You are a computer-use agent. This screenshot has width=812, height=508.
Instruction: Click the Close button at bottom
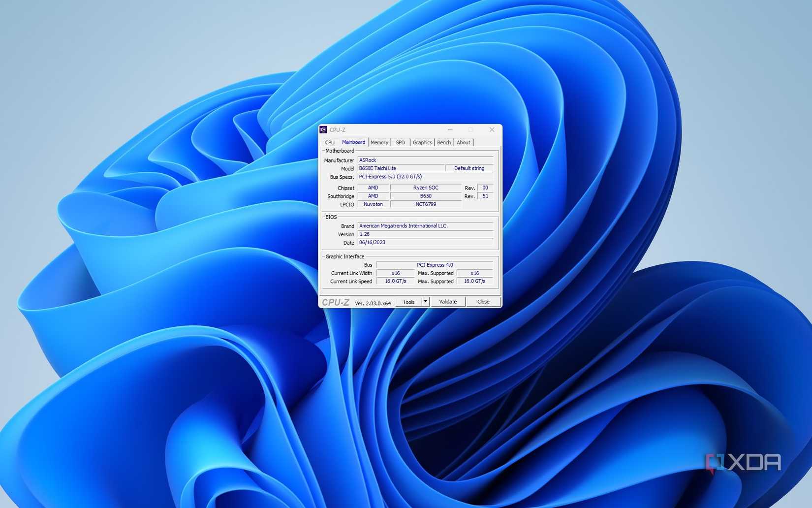483,302
